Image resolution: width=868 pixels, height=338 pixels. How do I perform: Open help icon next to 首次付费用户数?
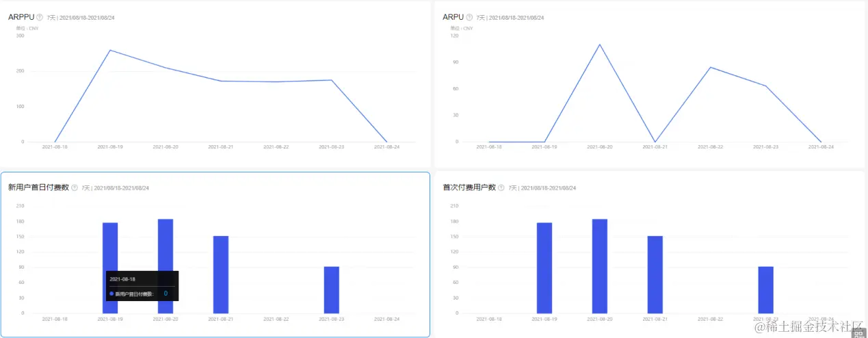tap(502, 187)
